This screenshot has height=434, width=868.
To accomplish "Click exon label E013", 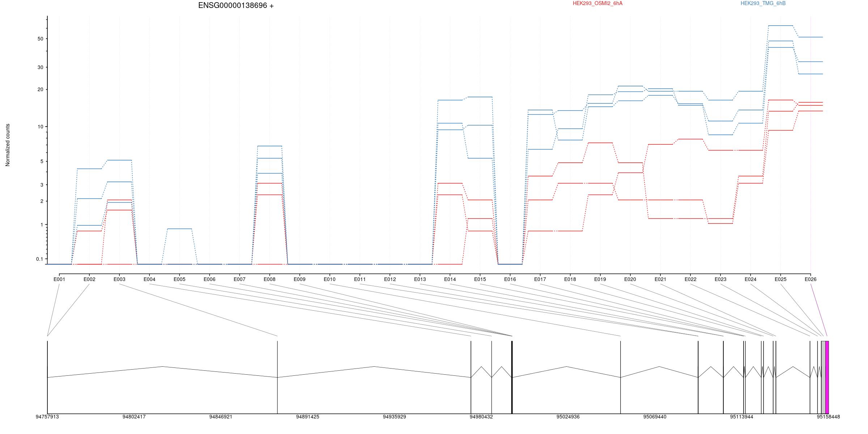I will (x=420, y=279).
